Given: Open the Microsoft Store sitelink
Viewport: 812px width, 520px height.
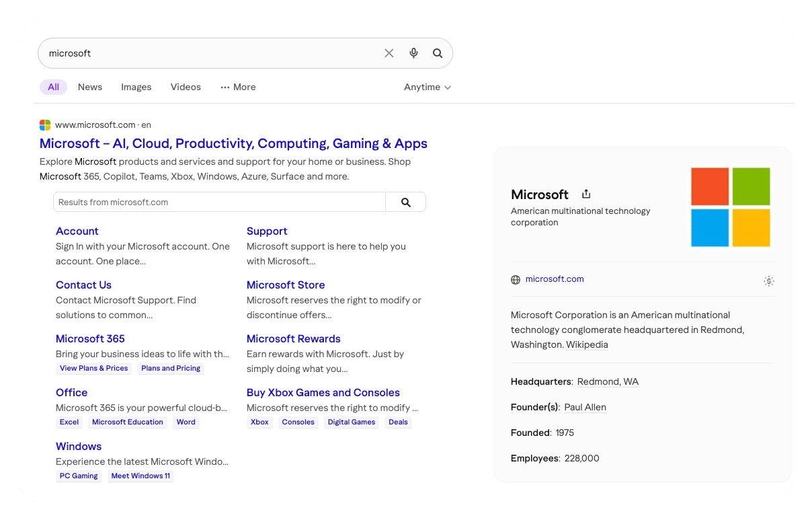Looking at the screenshot, I should (286, 285).
